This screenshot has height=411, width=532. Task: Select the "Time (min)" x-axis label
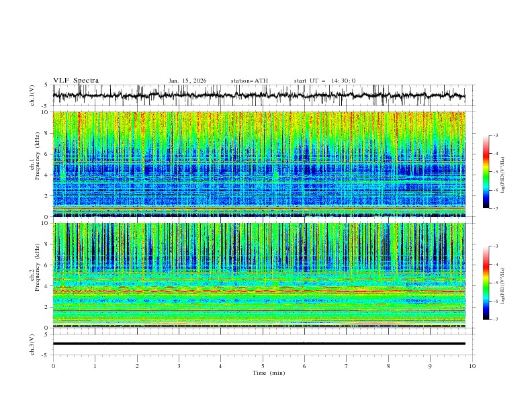pos(269,373)
